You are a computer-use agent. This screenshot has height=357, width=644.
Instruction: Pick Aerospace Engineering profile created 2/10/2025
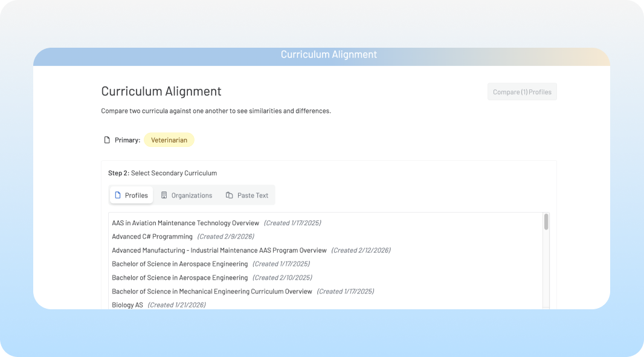179,278
